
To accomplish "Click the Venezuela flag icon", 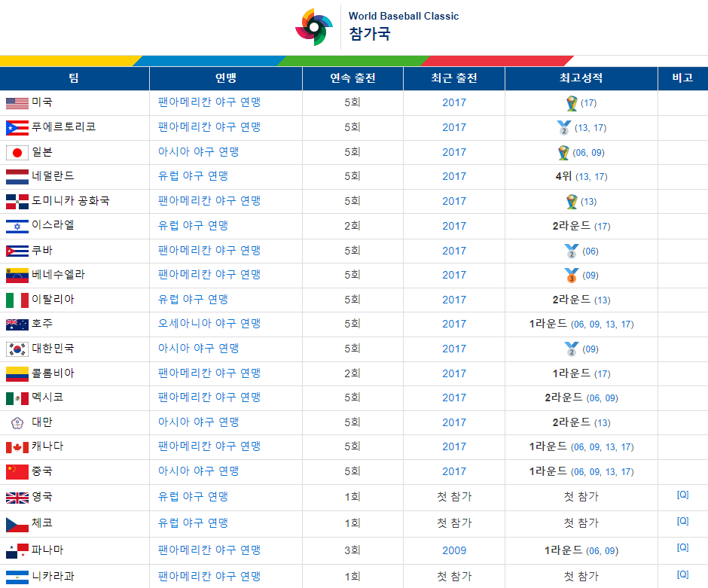I will (17, 276).
